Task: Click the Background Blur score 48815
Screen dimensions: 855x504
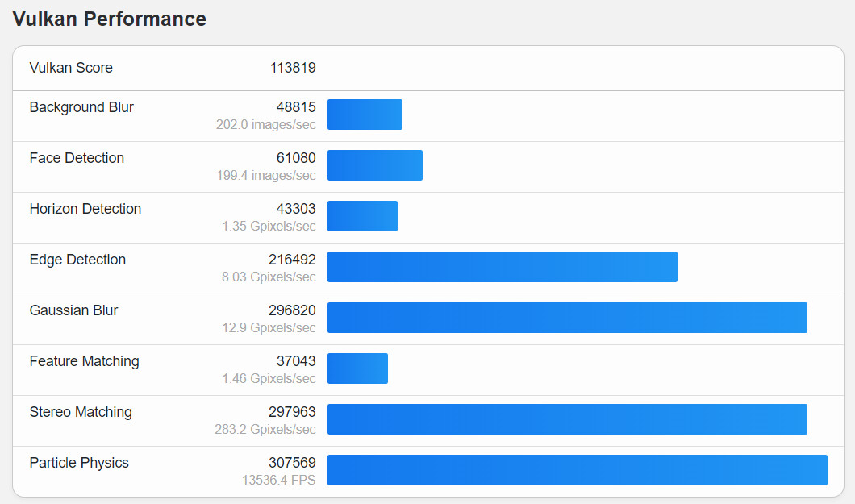Action: point(296,107)
